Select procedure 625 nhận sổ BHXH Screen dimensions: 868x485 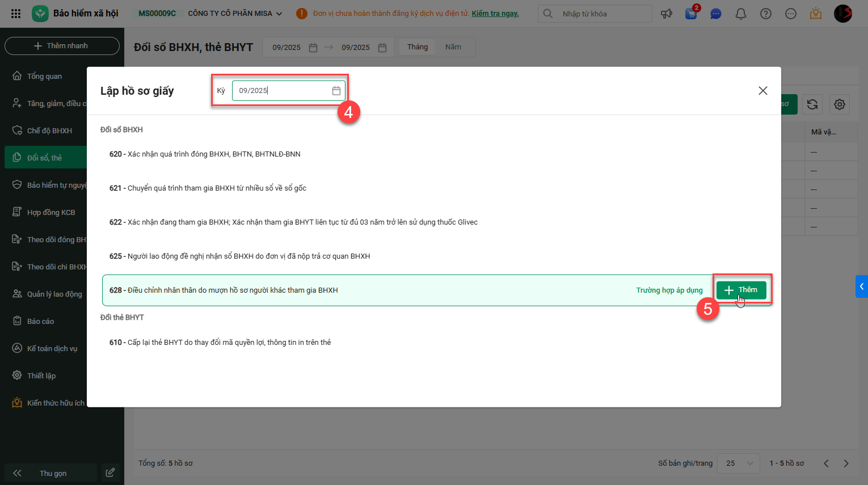click(x=437, y=256)
